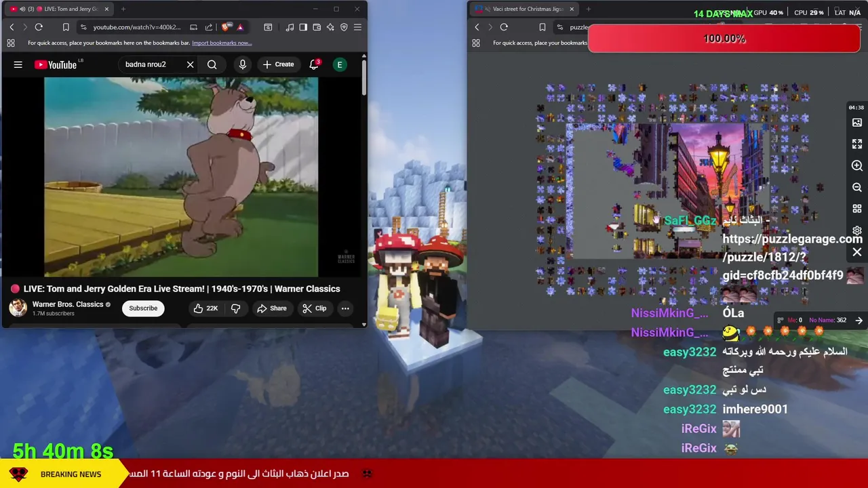Switch to the Tom and Jerry live tab

click(x=60, y=9)
